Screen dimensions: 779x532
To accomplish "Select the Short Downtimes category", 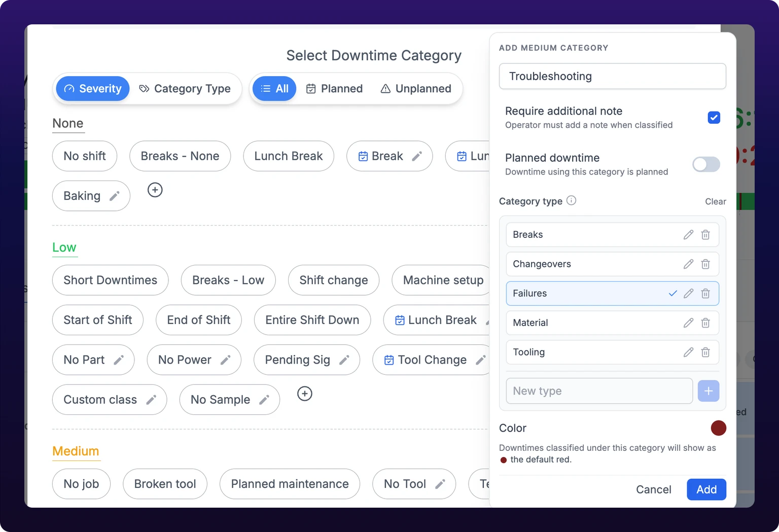I will coord(111,280).
